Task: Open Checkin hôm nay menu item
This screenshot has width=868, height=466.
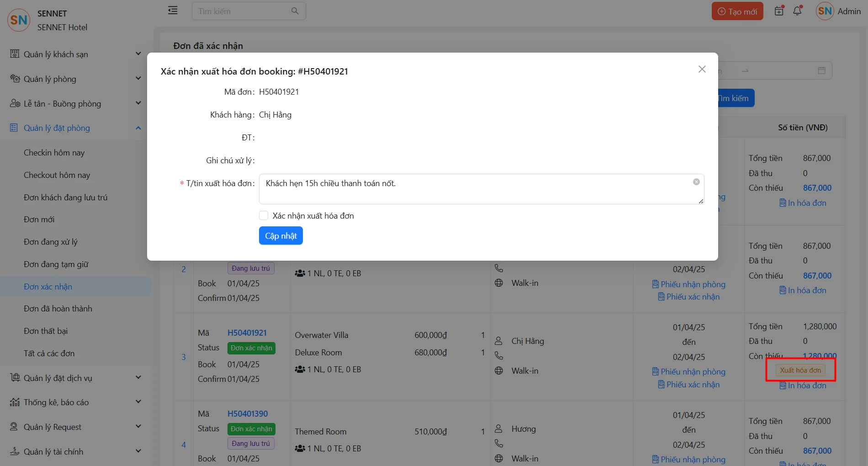Action: pos(54,153)
